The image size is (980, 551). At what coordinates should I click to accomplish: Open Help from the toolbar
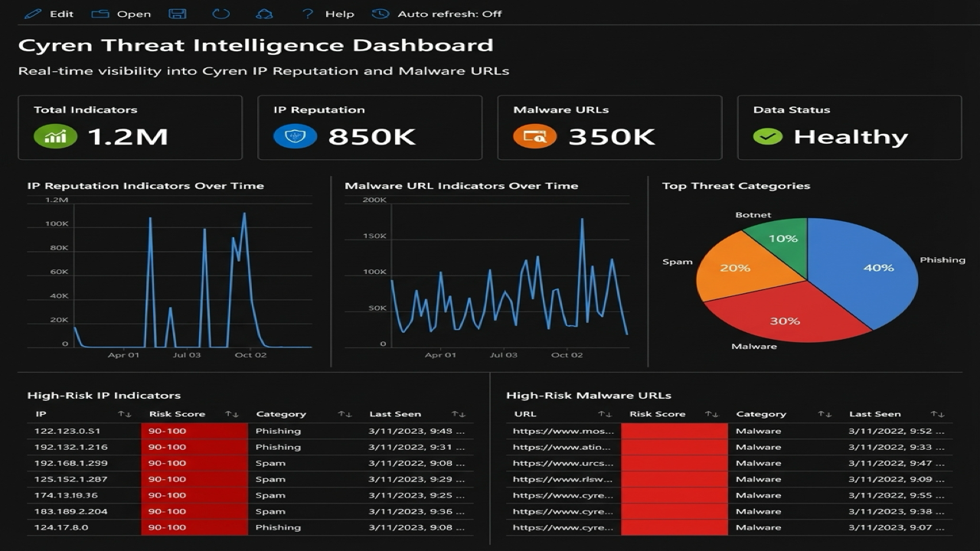point(328,14)
